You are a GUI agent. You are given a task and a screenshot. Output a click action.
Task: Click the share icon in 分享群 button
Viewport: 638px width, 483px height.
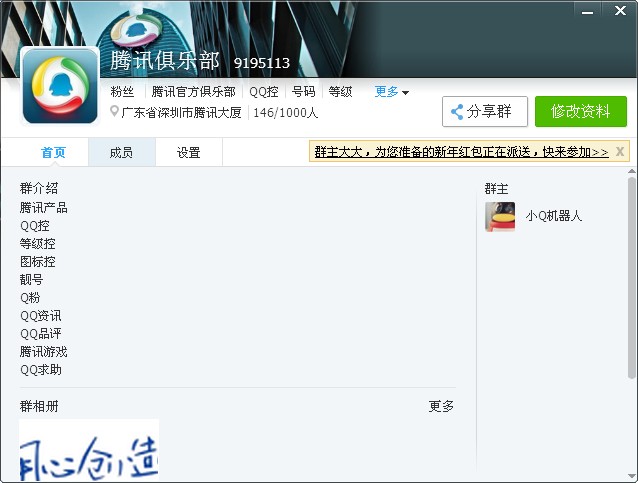click(457, 112)
